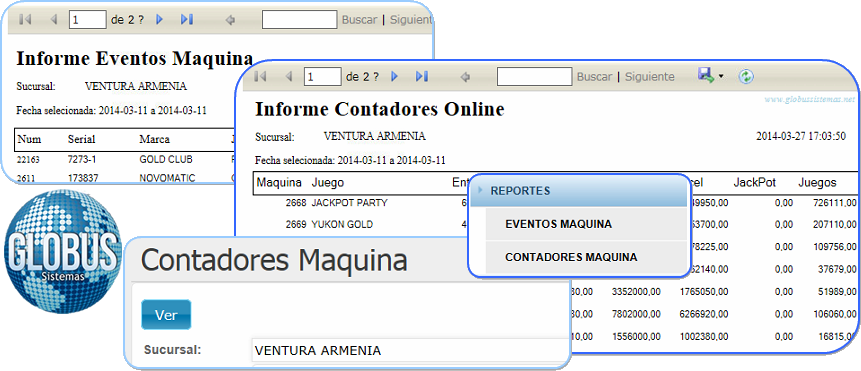
Task: Refresh the Contadores Online report
Action: point(745,77)
